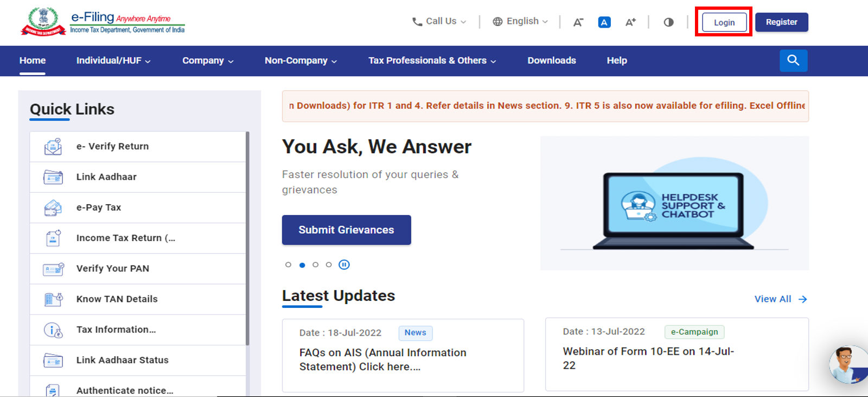Image resolution: width=868 pixels, height=397 pixels.
Task: Click the Verify Your PAN card icon
Action: point(53,268)
